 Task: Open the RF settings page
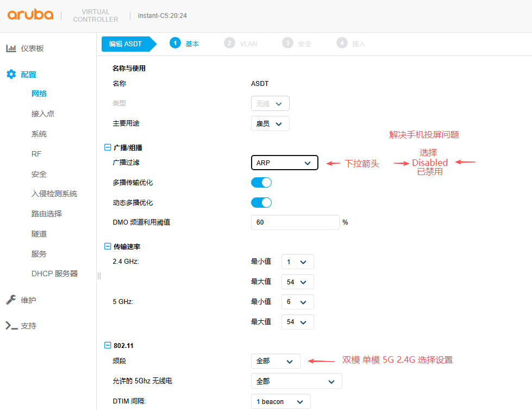click(36, 154)
